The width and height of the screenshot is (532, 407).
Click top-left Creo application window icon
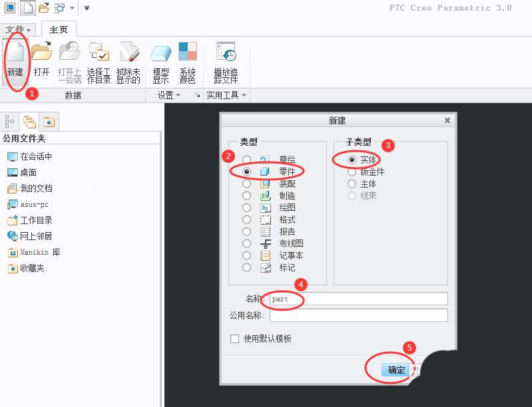[x=10, y=8]
